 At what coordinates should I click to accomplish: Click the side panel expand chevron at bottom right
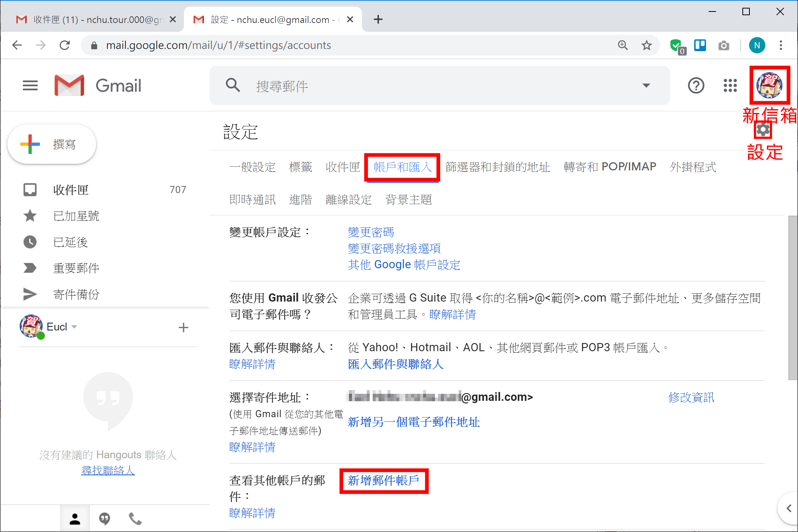pyautogui.click(x=788, y=508)
